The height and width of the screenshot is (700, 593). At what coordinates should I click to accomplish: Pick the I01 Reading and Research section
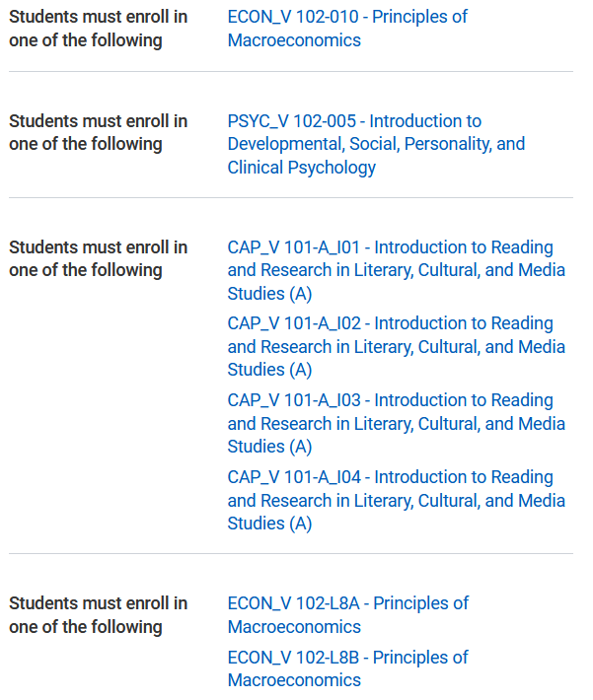click(x=396, y=270)
